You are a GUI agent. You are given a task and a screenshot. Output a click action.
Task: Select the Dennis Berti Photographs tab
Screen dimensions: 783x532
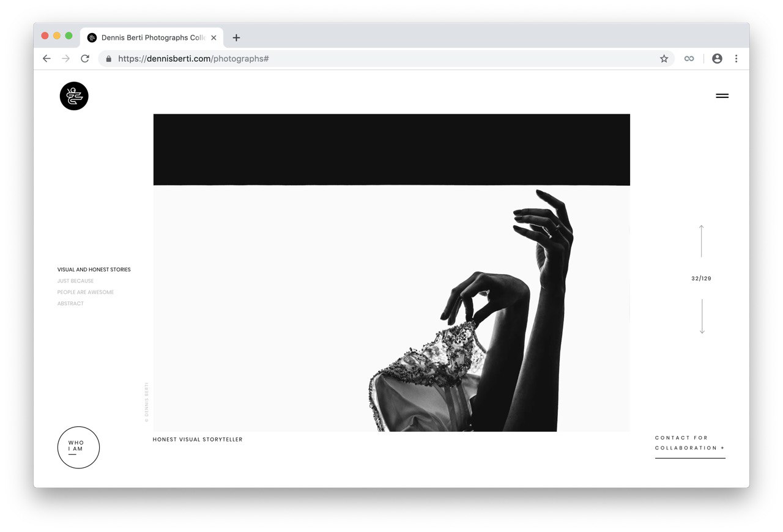tap(152, 38)
